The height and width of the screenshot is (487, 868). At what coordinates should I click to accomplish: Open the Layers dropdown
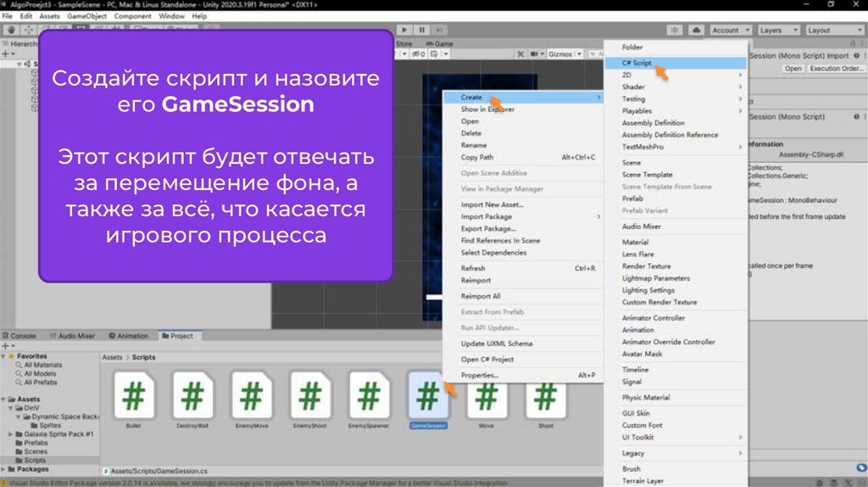coord(778,30)
